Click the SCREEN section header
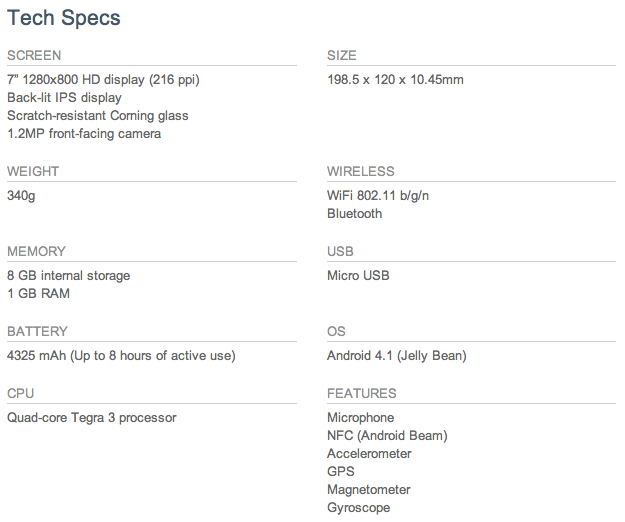The width and height of the screenshot is (625, 522). coord(34,56)
